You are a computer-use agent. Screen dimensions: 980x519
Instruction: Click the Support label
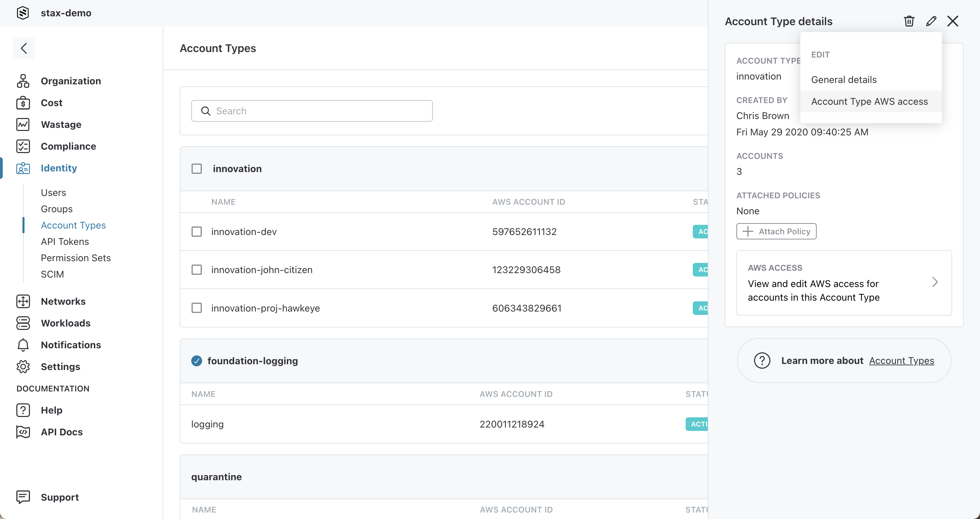tap(60, 497)
